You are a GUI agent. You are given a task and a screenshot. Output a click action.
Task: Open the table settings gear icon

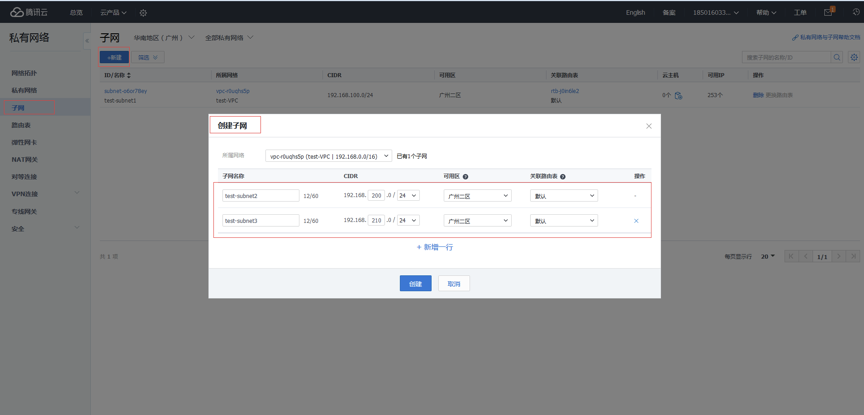tap(853, 58)
